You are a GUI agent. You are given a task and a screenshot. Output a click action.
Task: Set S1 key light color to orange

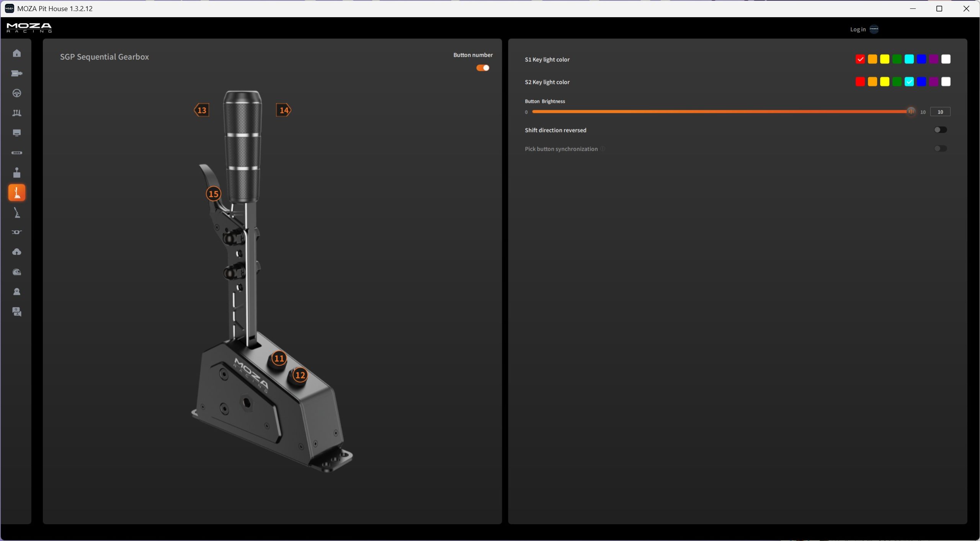(x=872, y=59)
